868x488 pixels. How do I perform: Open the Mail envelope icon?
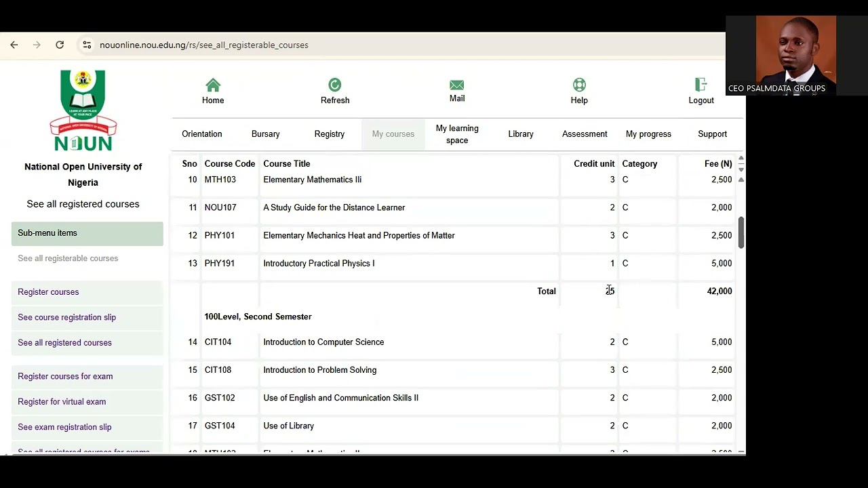tap(457, 85)
